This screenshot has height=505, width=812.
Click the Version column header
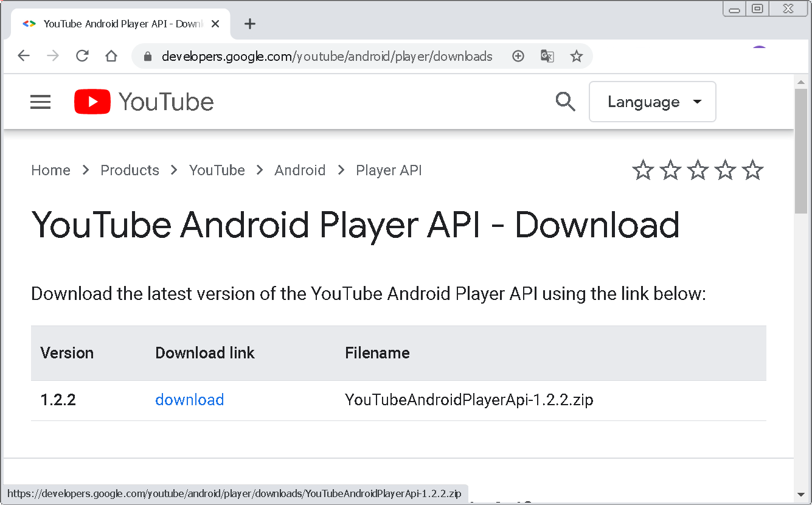point(67,353)
